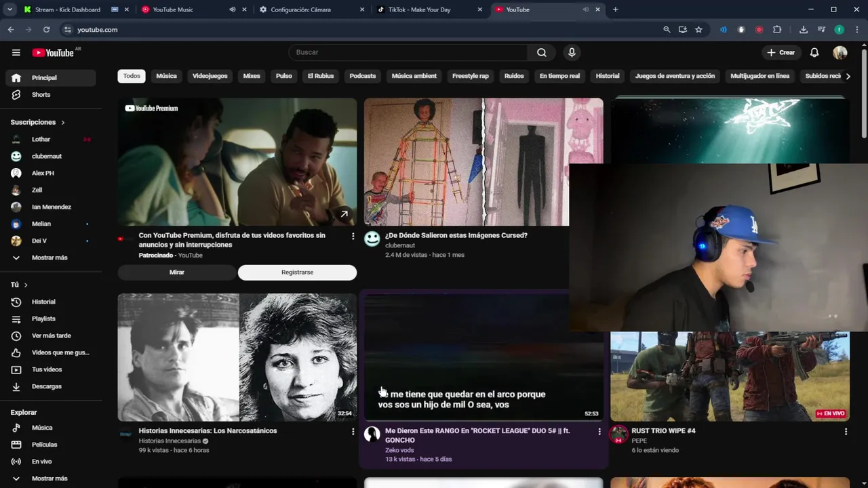Image resolution: width=868 pixels, height=488 pixels.
Task: Switch to Stream - Kick Dashboard tab
Action: tap(68, 9)
